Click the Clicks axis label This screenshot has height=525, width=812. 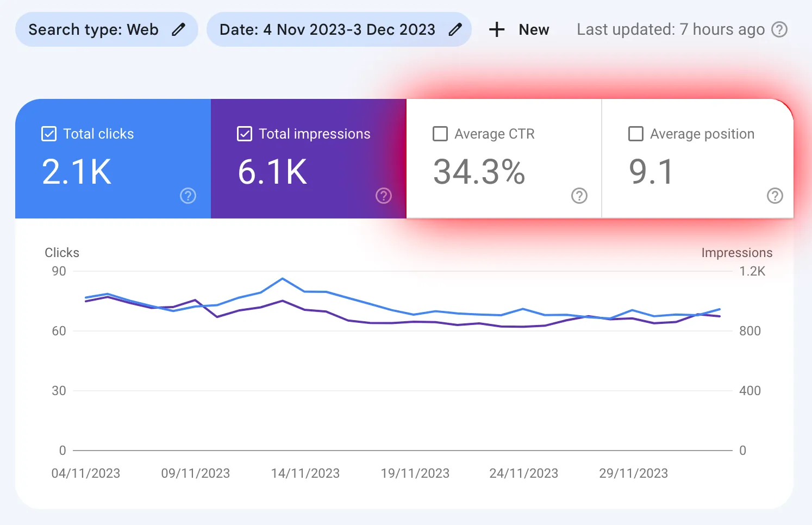point(62,253)
